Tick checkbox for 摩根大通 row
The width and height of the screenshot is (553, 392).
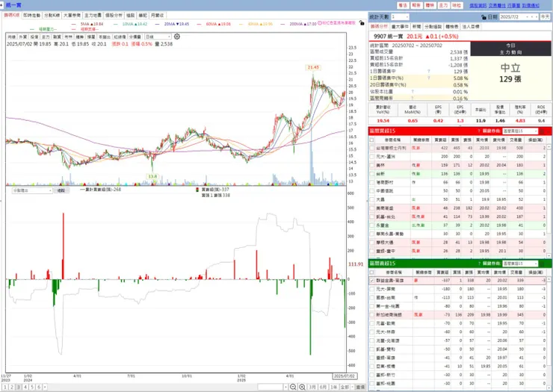(x=371, y=243)
